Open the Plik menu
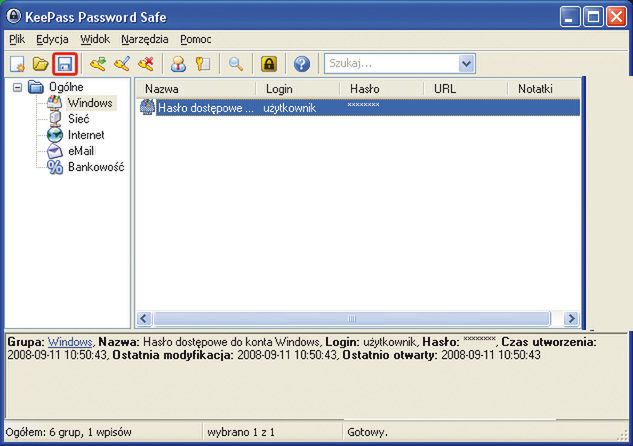The image size is (633, 446). (17, 39)
